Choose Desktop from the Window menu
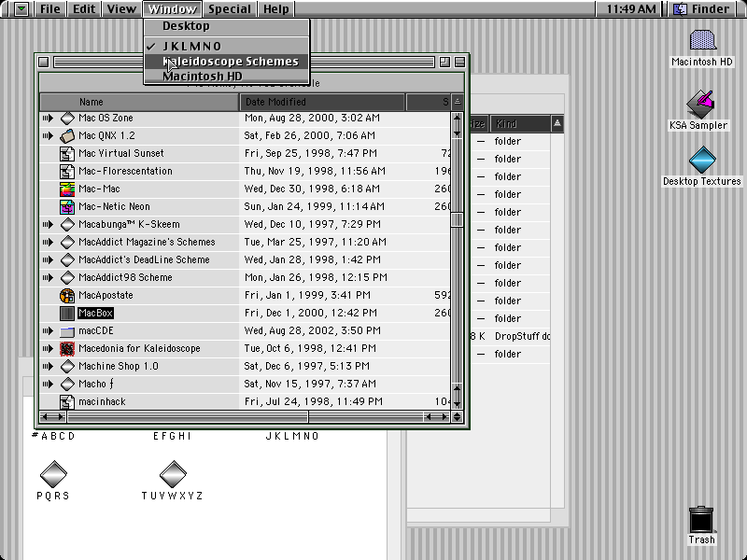This screenshot has width=747, height=560. pyautogui.click(x=226, y=26)
